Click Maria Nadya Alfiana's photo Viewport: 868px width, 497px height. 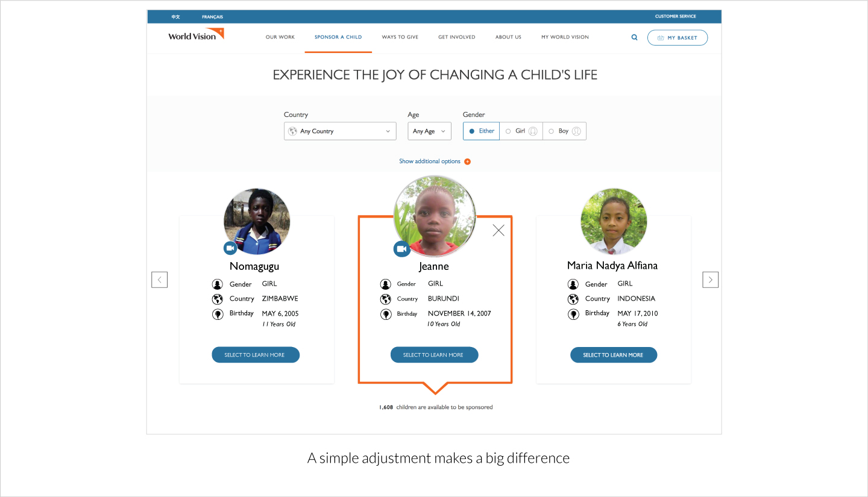[x=614, y=221]
